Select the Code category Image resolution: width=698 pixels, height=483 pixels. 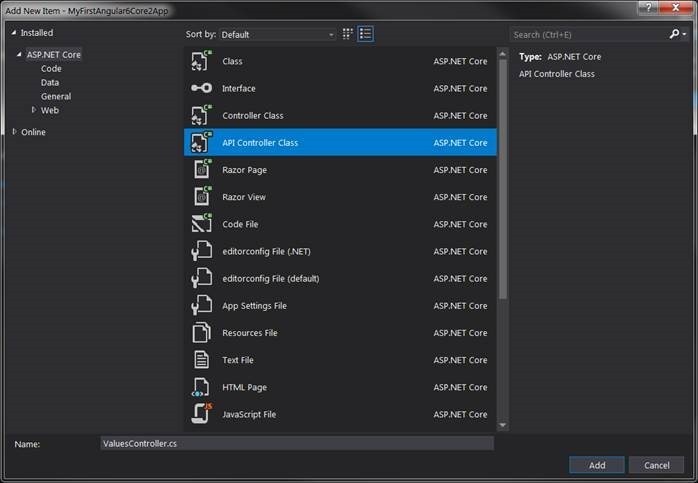point(51,69)
